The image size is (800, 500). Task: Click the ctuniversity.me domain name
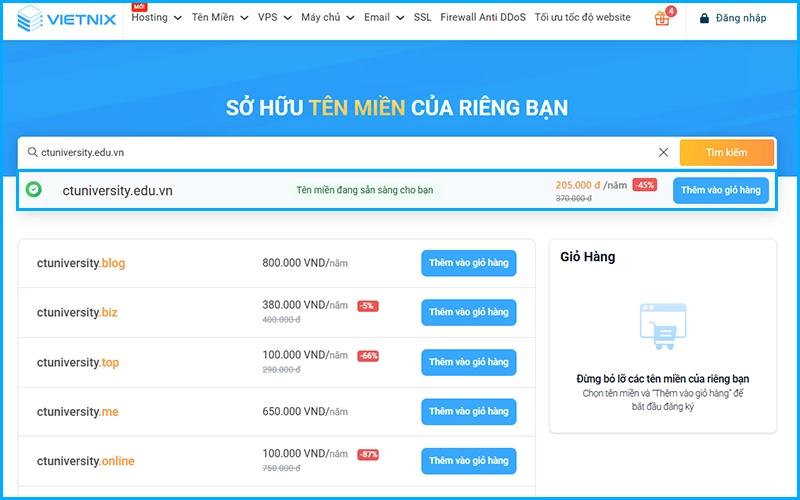pos(78,412)
